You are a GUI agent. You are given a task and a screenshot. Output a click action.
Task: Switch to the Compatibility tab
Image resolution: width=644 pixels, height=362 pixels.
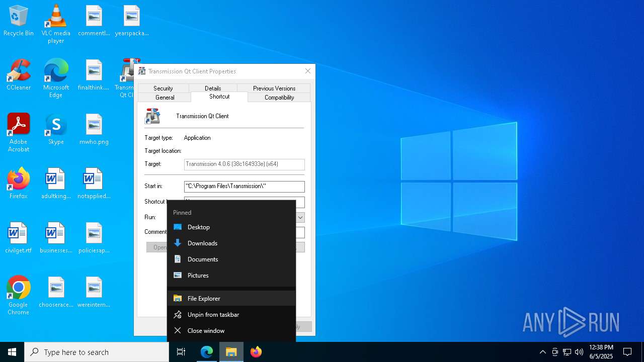point(279,97)
